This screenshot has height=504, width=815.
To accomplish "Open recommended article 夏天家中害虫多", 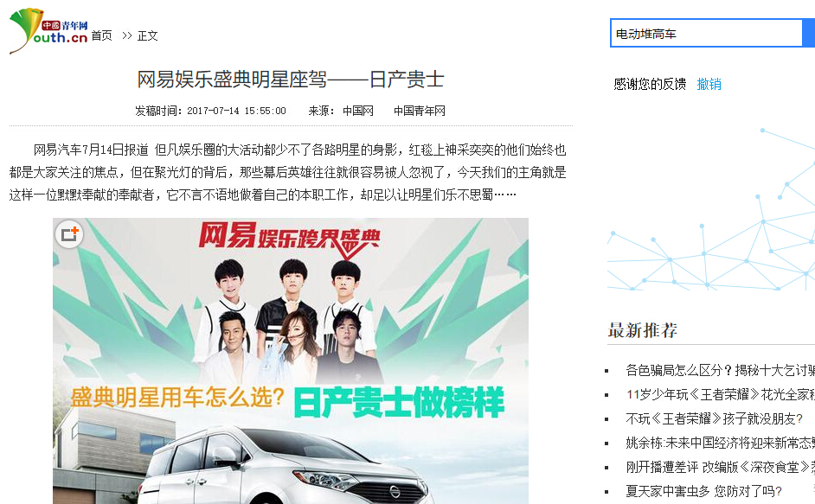I will coord(703,491).
